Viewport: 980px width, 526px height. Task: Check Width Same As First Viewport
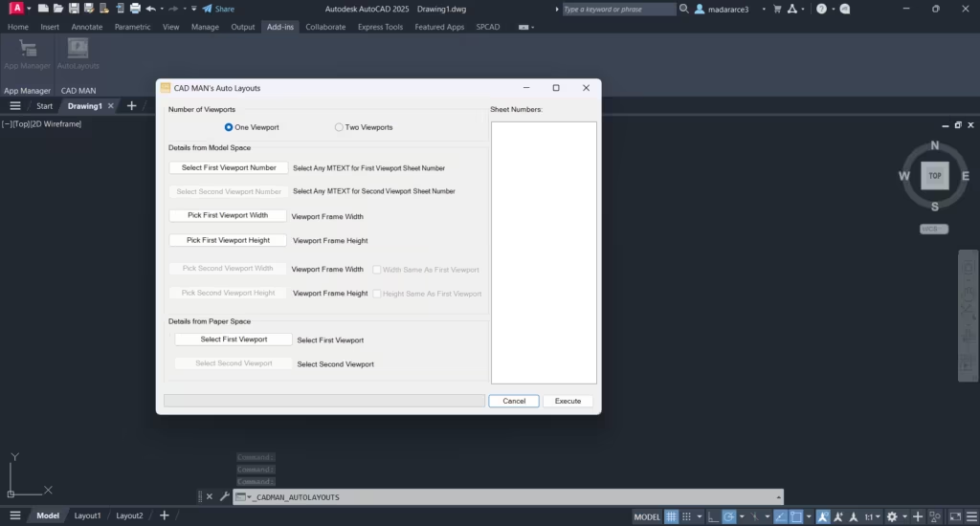click(377, 270)
